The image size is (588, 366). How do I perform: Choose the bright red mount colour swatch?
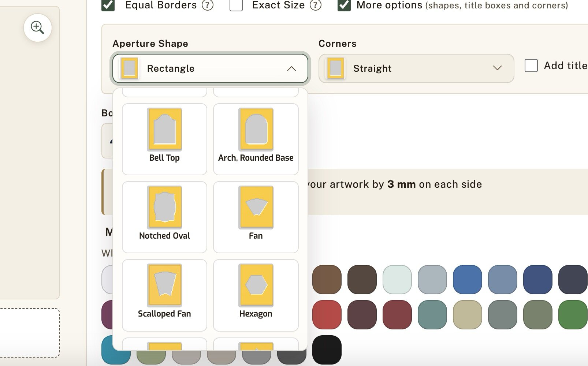[x=327, y=315]
